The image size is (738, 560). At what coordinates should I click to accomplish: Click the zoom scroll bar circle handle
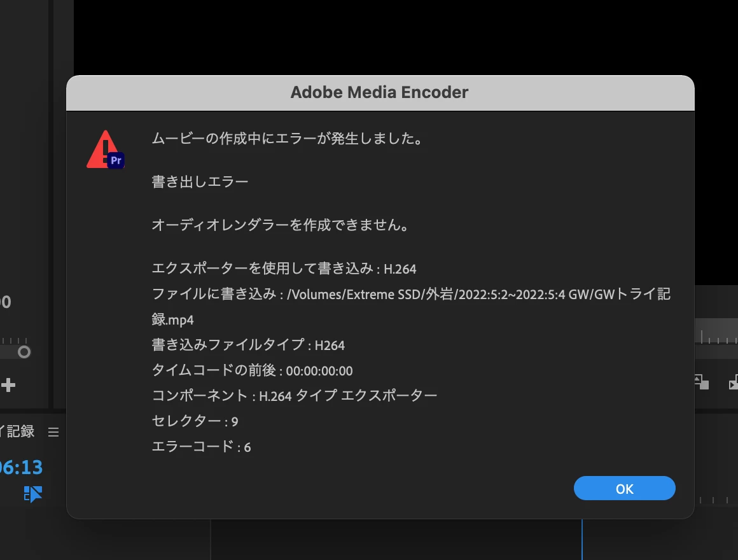(24, 351)
